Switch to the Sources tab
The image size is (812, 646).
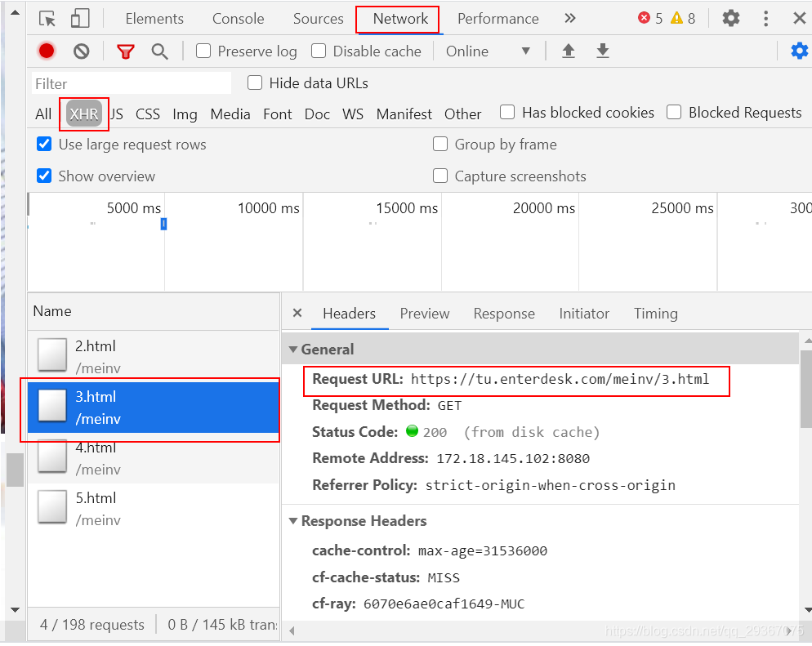tap(319, 19)
